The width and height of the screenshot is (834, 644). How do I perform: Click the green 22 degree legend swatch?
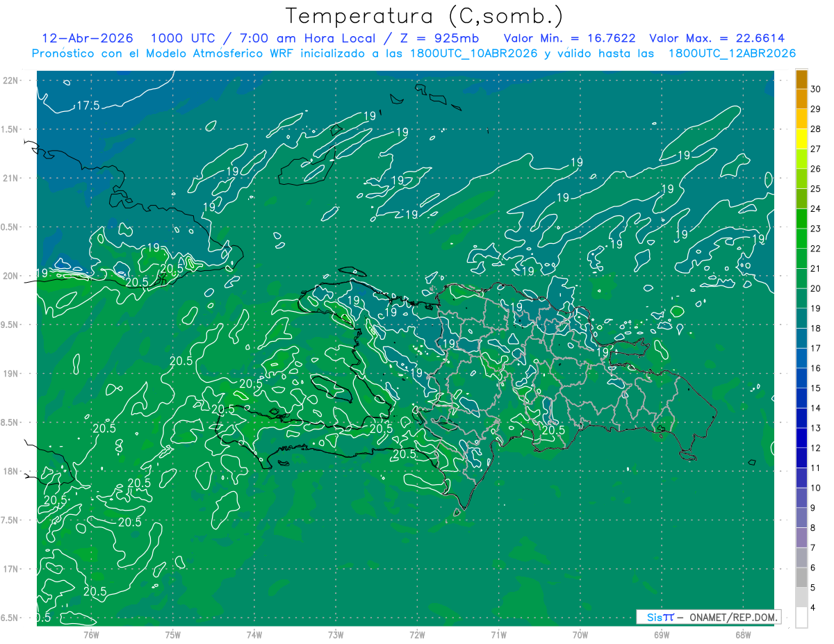point(801,239)
